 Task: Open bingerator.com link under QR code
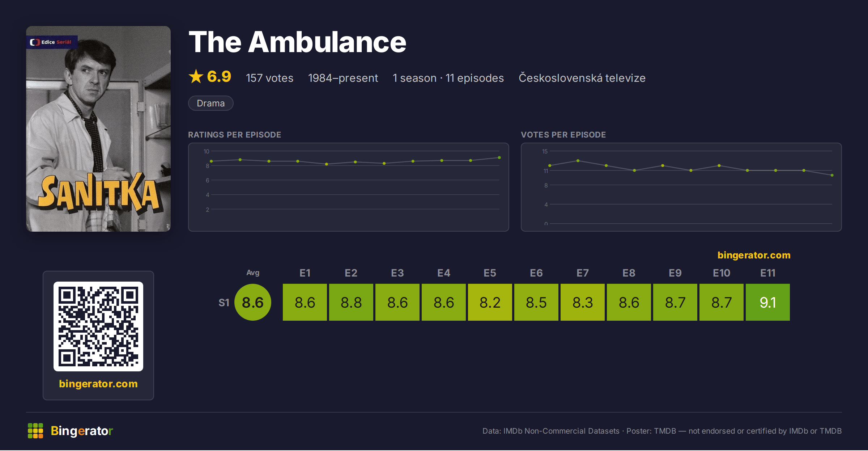tap(98, 384)
